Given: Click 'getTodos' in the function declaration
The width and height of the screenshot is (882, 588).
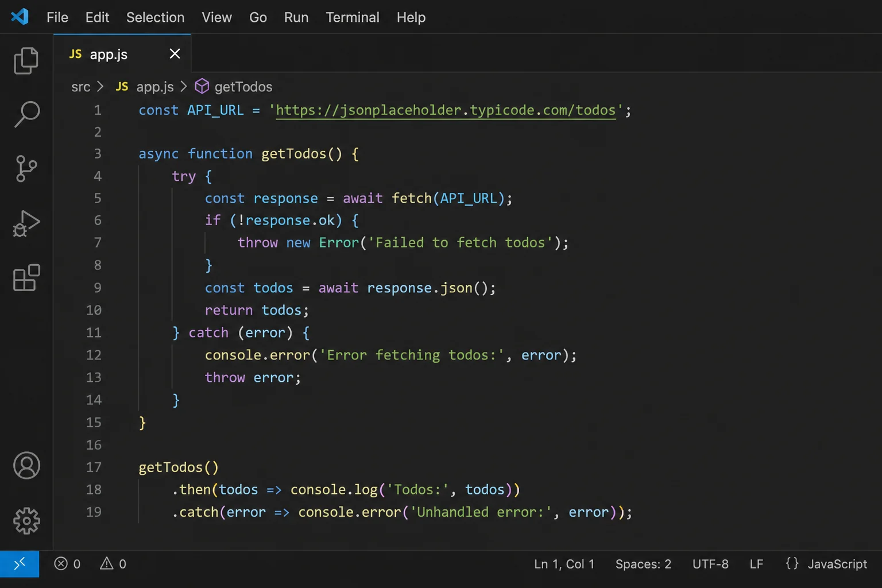Looking at the screenshot, I should click(x=293, y=153).
